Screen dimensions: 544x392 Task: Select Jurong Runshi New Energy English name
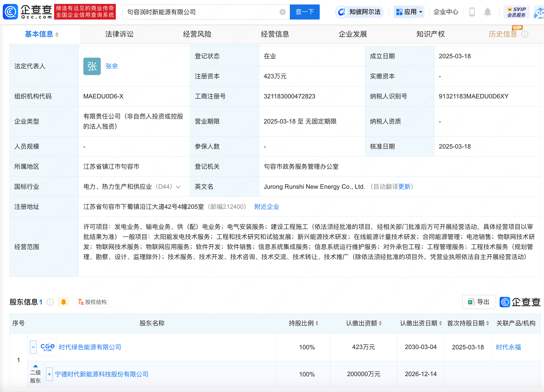(314, 187)
